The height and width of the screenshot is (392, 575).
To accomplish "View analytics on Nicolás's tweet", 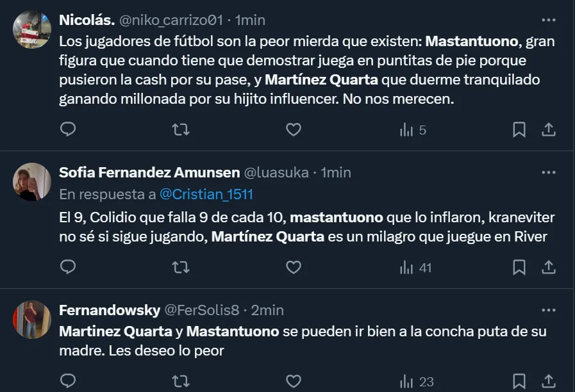I will pos(413,130).
